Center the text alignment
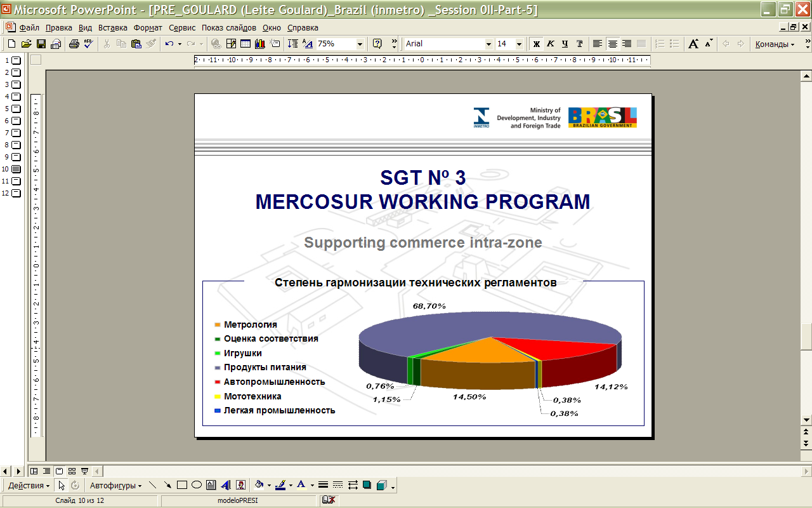The width and height of the screenshot is (812, 508). click(612, 44)
